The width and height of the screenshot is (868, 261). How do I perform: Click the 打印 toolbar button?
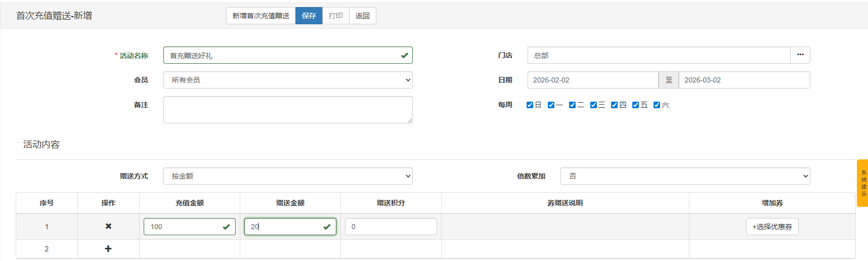coord(335,16)
